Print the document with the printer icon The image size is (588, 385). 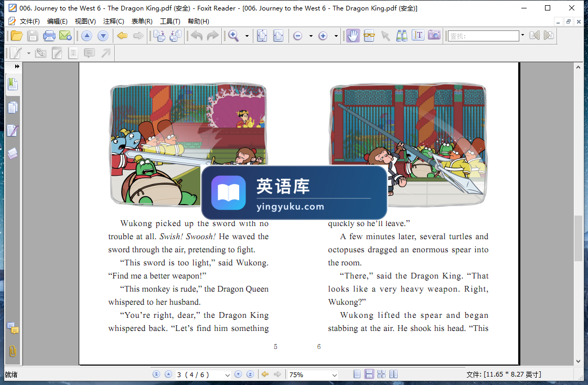49,36
